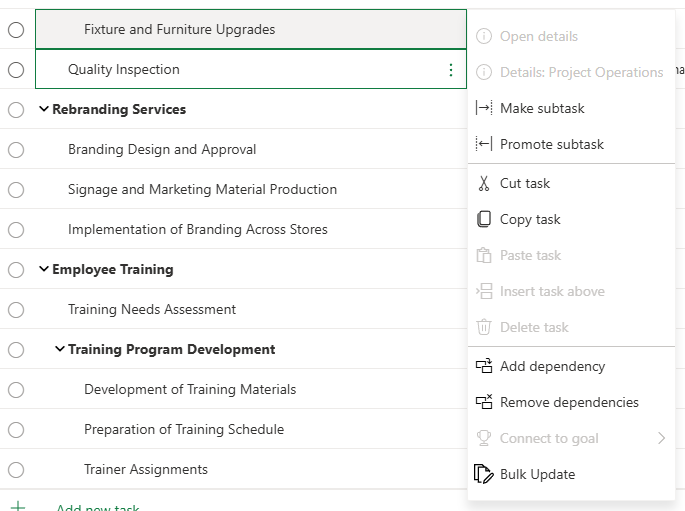The width and height of the screenshot is (685, 511).
Task: Select the Branding Design and Approval task
Action: [162, 149]
